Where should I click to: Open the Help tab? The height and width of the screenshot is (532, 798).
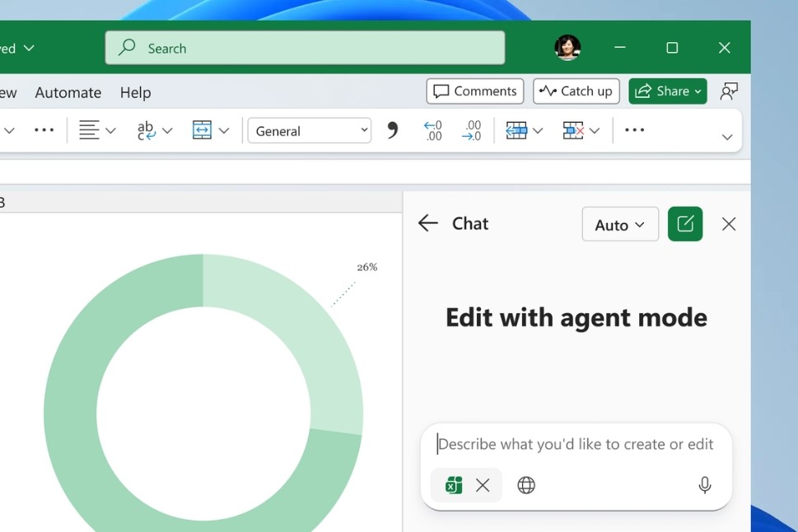135,92
